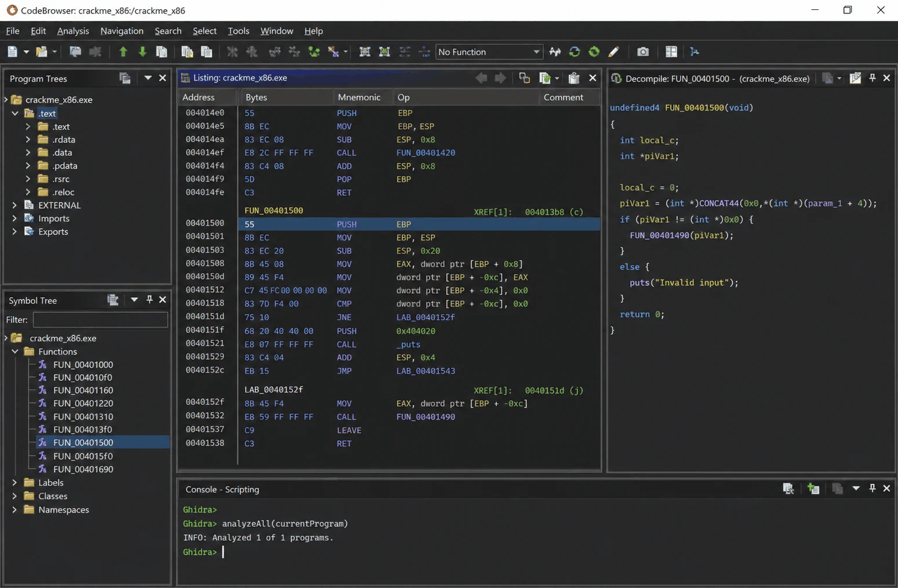Click the green up arrow navigation icon
The image size is (898, 588).
click(123, 52)
